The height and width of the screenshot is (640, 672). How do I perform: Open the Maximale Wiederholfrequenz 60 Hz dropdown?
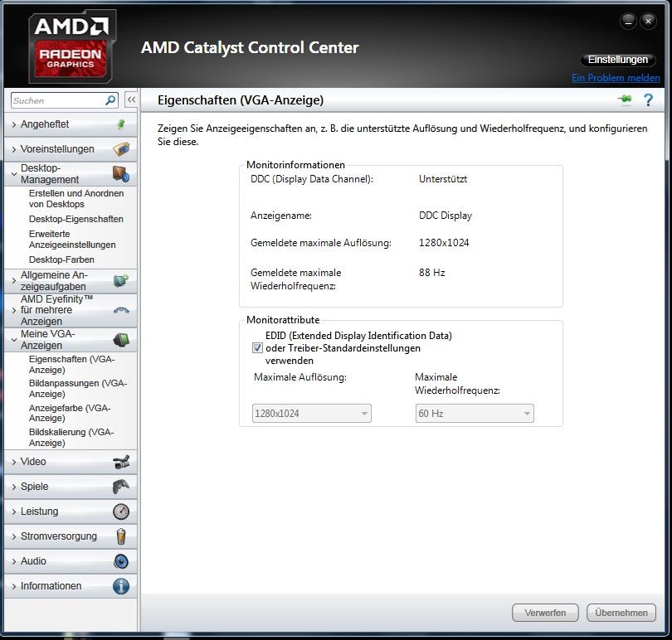tap(475, 414)
